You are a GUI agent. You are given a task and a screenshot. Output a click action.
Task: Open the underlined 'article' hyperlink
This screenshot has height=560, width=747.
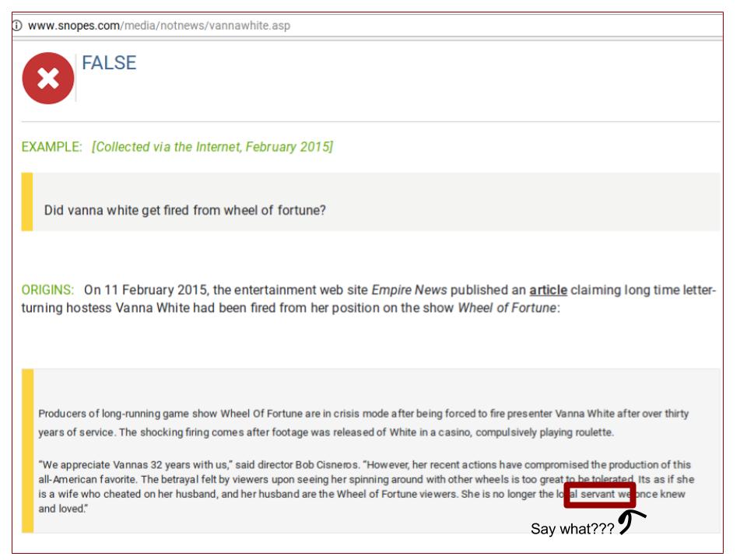548,290
